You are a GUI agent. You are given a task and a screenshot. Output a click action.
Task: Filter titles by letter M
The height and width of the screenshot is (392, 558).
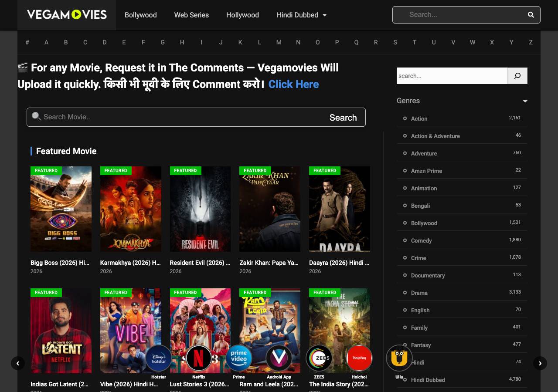pos(279,42)
